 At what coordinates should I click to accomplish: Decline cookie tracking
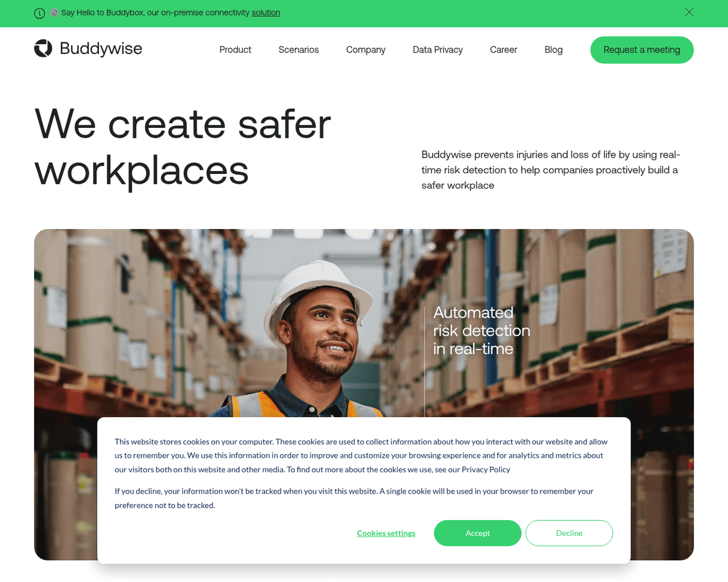pos(569,533)
